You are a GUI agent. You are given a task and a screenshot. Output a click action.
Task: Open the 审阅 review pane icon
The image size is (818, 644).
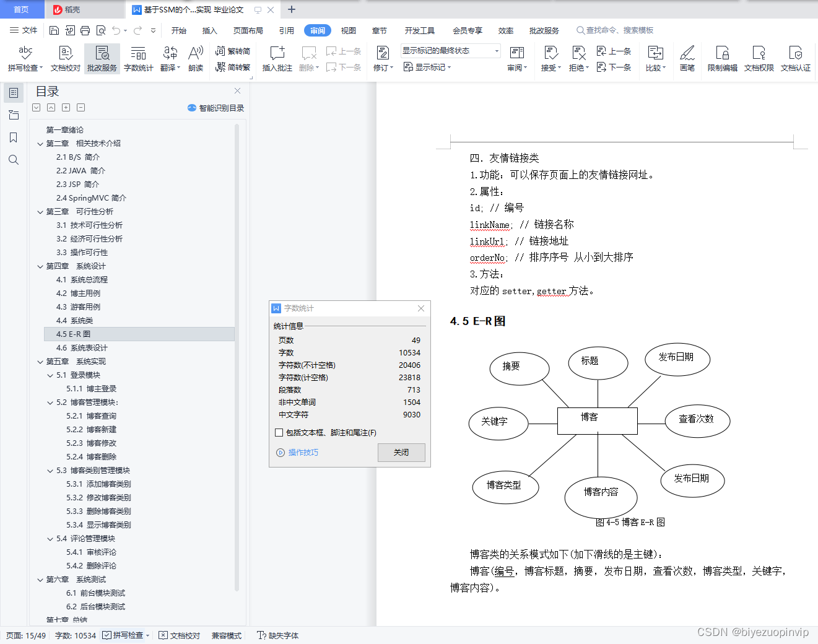[517, 59]
